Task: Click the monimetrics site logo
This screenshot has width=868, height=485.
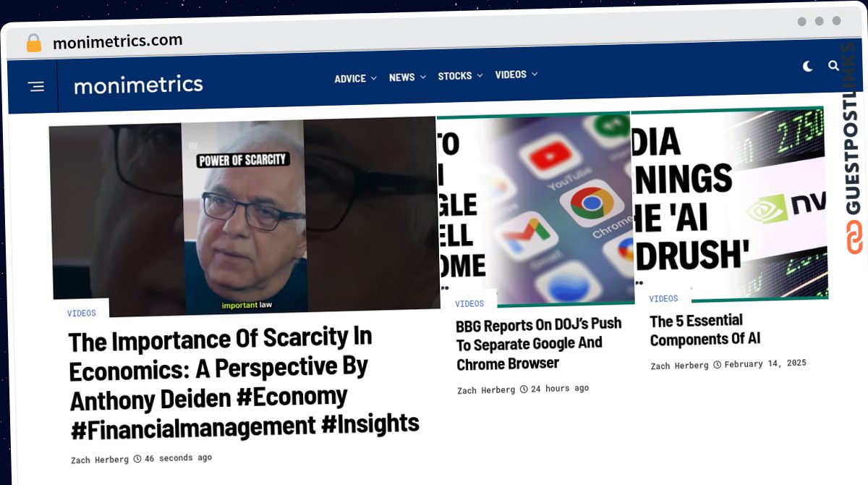Action: [x=138, y=85]
